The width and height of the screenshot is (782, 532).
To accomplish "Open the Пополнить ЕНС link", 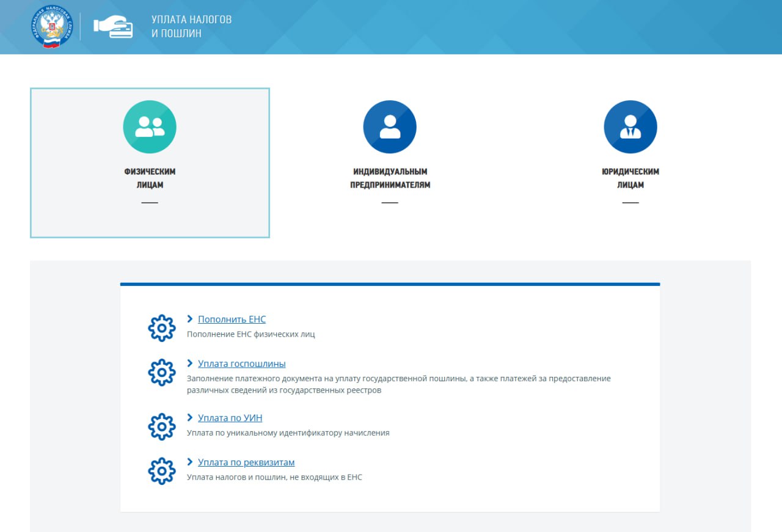I will [232, 319].
